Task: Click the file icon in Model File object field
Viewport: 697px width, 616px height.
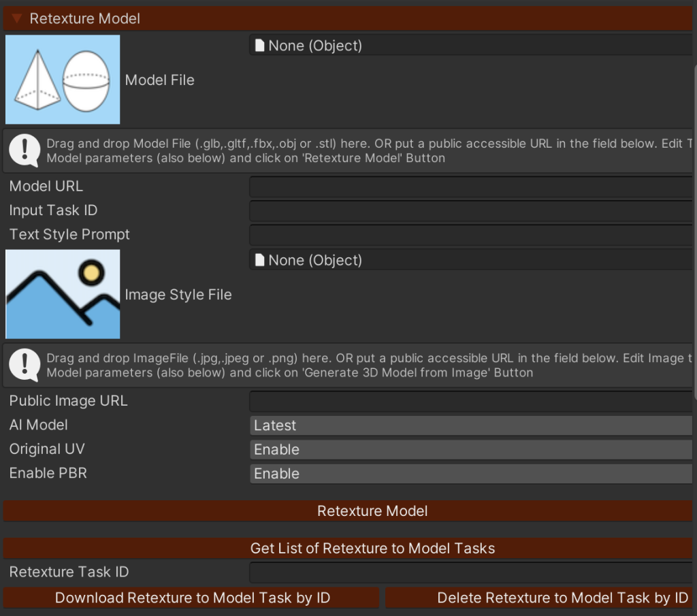Action: [259, 46]
